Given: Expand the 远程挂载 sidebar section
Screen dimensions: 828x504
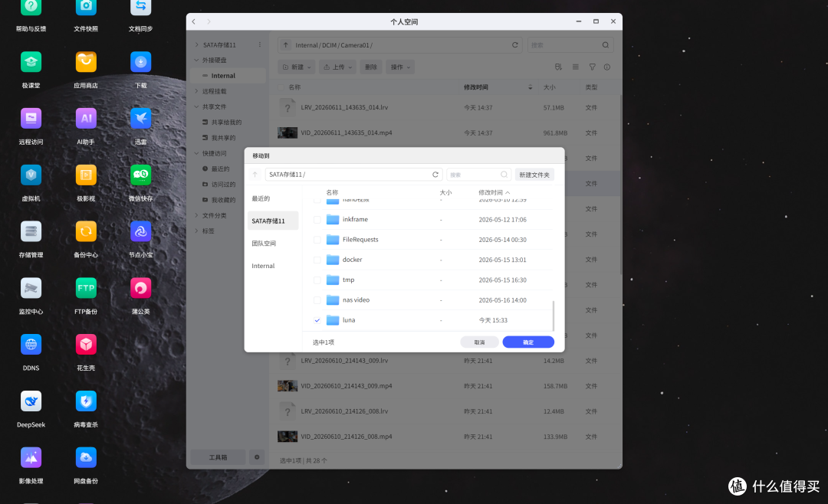Looking at the screenshot, I should (x=196, y=91).
